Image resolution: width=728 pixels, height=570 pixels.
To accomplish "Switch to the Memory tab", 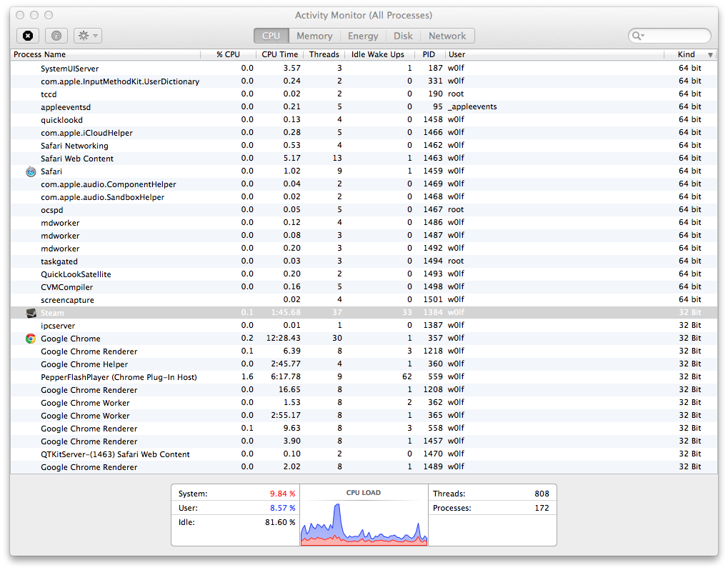I will point(314,36).
